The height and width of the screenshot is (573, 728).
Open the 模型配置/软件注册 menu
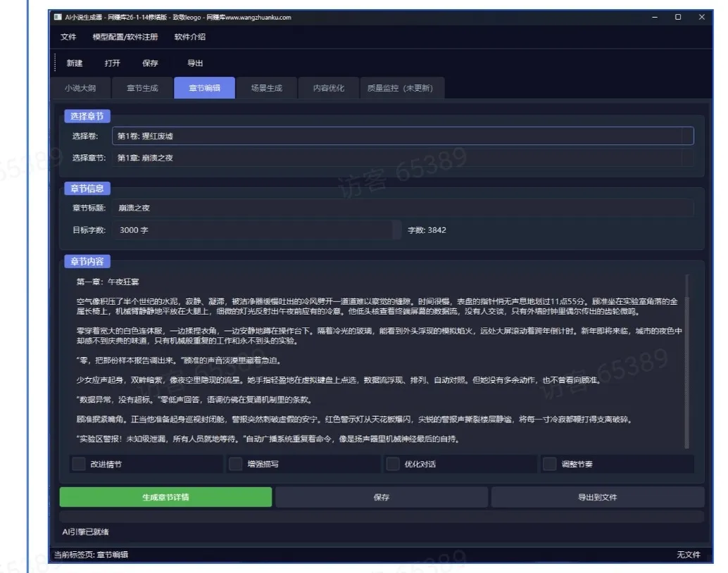click(x=125, y=37)
